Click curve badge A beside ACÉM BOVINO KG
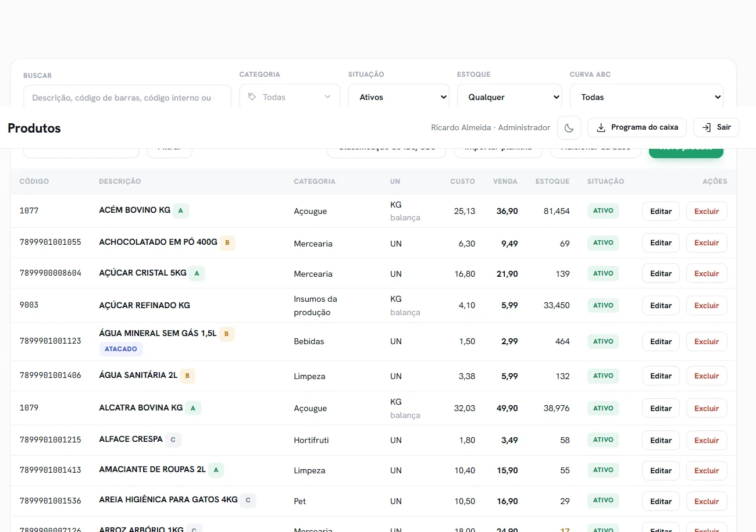 (180, 210)
